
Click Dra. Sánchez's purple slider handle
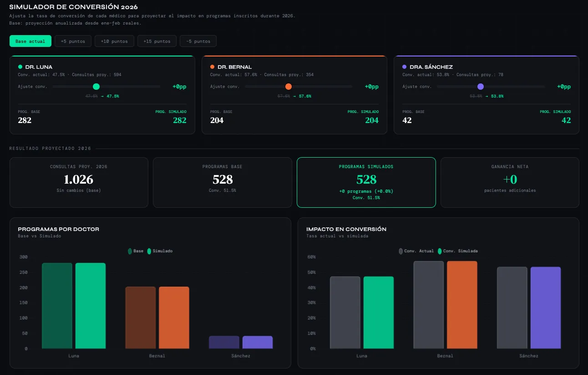[480, 87]
